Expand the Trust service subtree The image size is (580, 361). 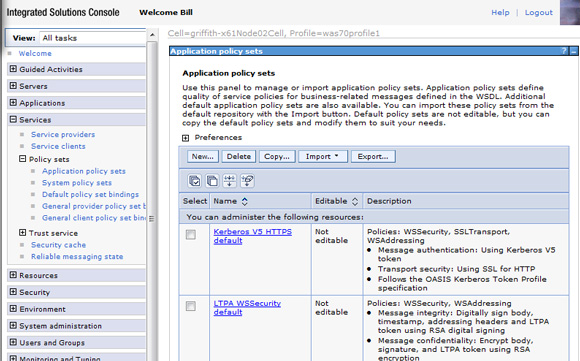[x=23, y=233]
